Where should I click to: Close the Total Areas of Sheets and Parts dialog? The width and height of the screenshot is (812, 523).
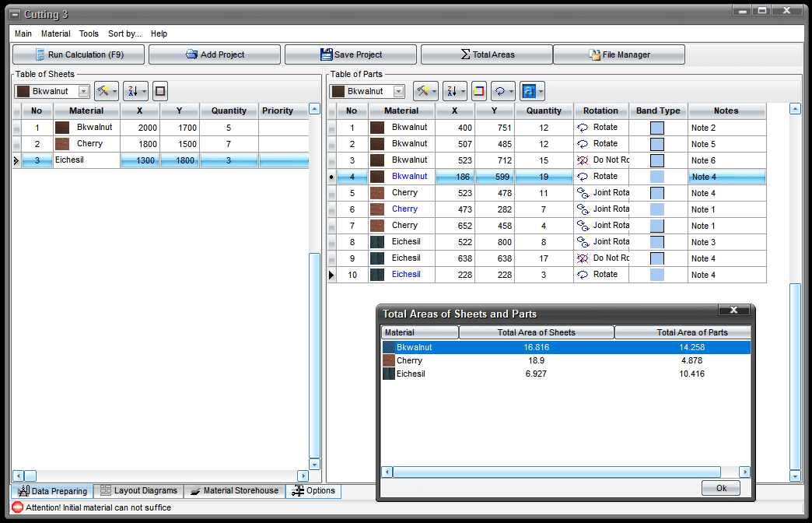tap(733, 310)
